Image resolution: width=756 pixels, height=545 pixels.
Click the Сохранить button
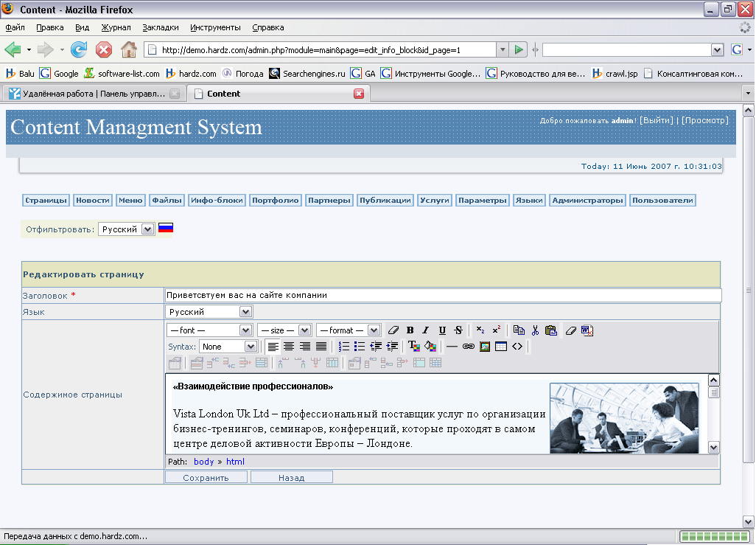point(206,478)
